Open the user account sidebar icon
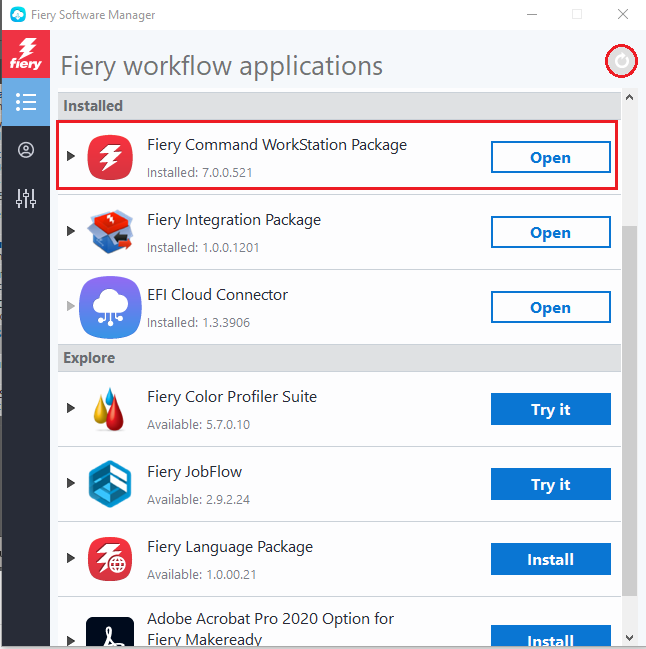The width and height of the screenshot is (646, 649). click(26, 150)
